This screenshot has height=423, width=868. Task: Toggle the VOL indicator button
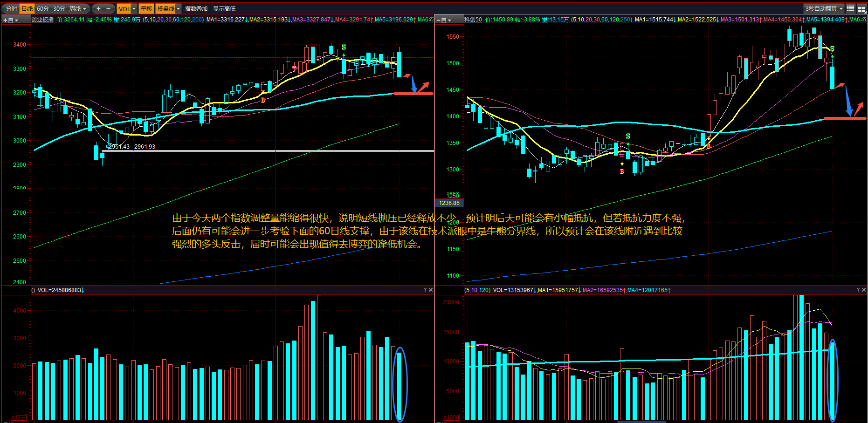pyautogui.click(x=124, y=9)
